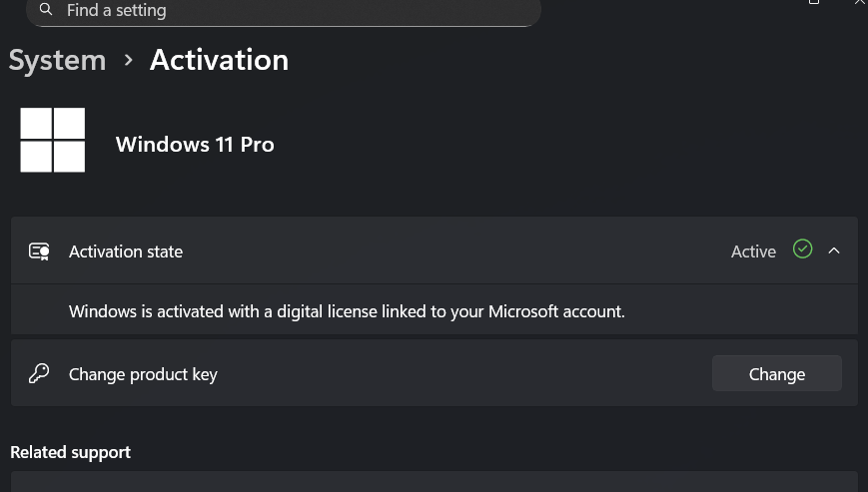
Task: Click the digital license activation message
Action: tap(347, 311)
